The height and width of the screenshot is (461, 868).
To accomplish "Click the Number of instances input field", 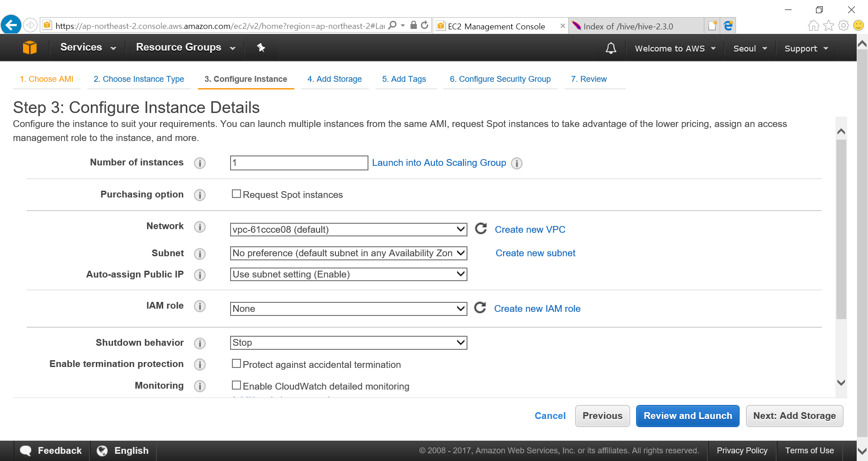I will click(299, 163).
